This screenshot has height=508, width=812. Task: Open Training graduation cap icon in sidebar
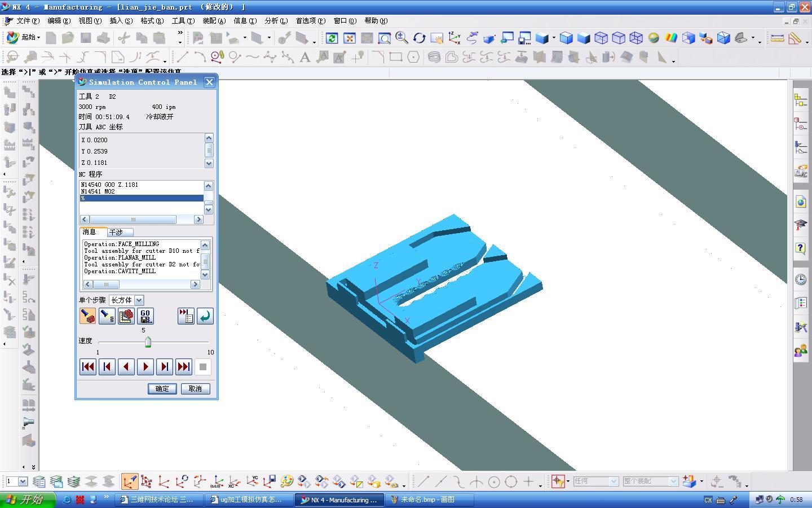point(801,225)
